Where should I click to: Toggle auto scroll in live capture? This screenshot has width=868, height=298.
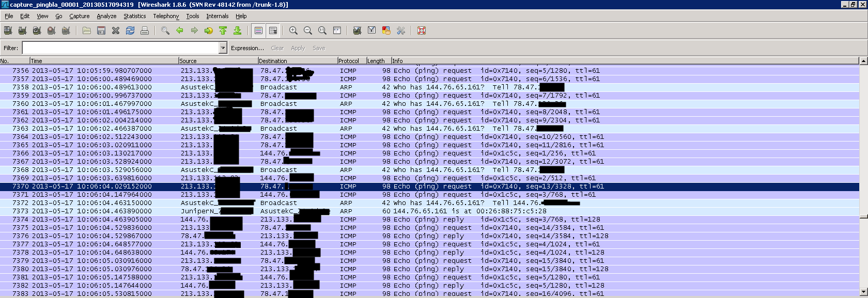point(273,31)
